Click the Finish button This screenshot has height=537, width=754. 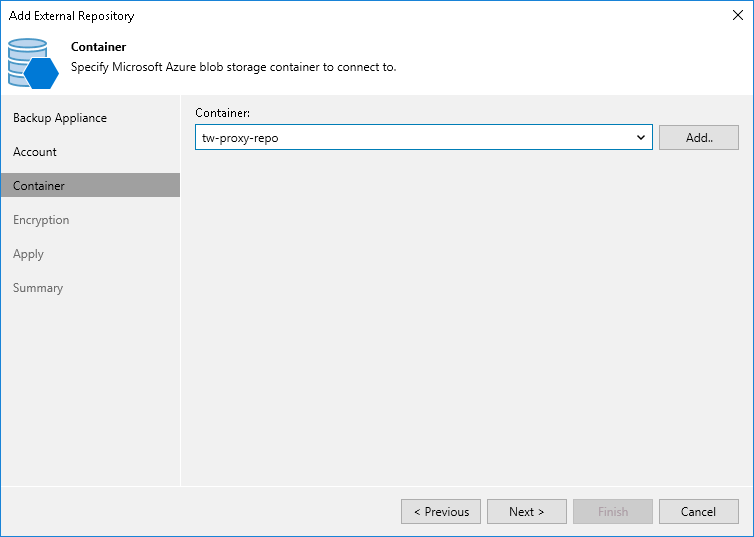coord(613,512)
